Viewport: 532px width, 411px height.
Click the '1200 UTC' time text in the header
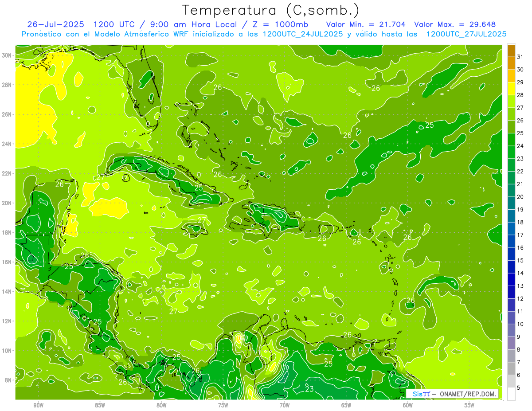[x=113, y=24]
